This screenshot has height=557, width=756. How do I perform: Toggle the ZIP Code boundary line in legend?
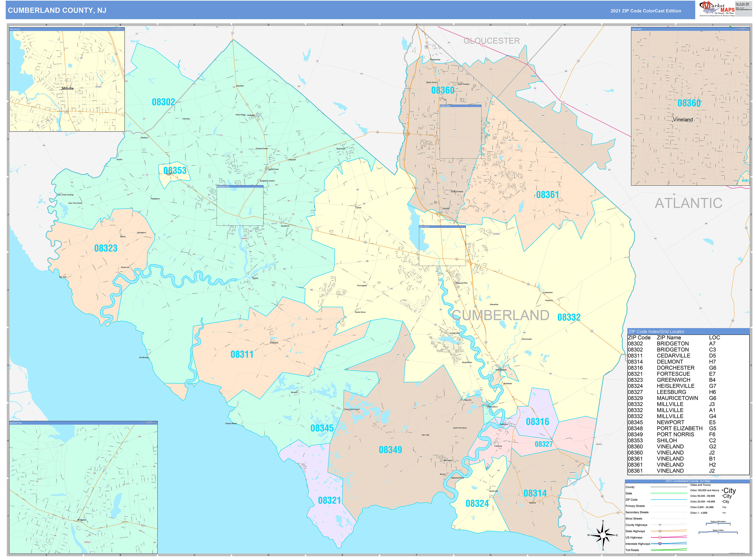click(669, 500)
